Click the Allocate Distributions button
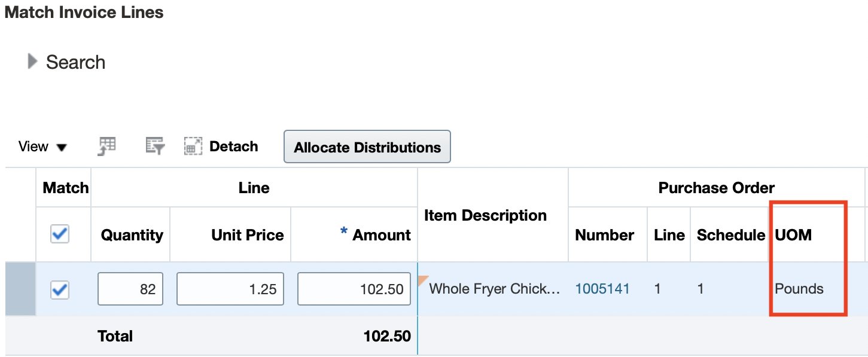Screen dimensions: 868x357 [x=367, y=147]
